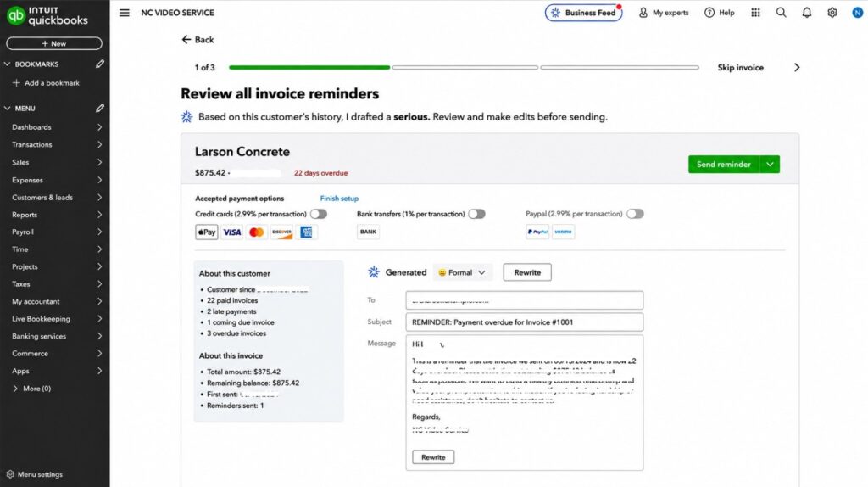Edit bookmarks with pencil icon
The image size is (868, 487).
click(100, 64)
